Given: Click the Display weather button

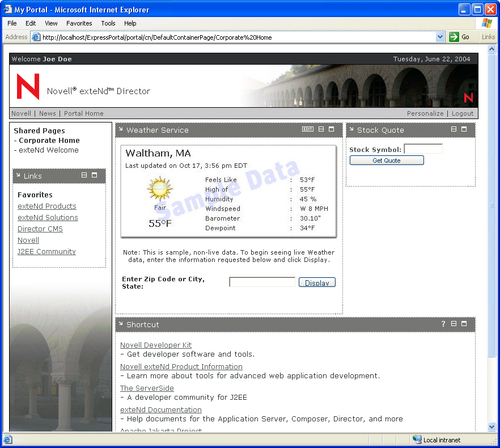Looking at the screenshot, I should tap(317, 282).
